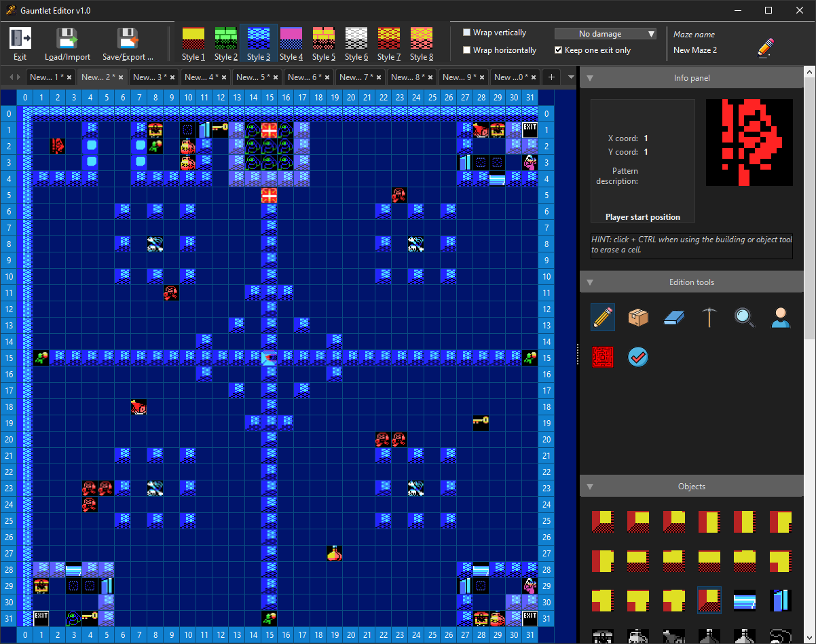Apply Style 3 blue wall palette
The width and height of the screenshot is (816, 644).
259,44
